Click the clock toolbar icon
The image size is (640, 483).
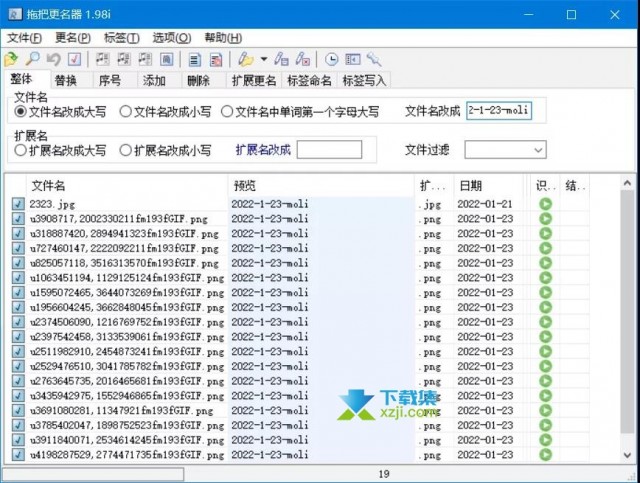331,60
